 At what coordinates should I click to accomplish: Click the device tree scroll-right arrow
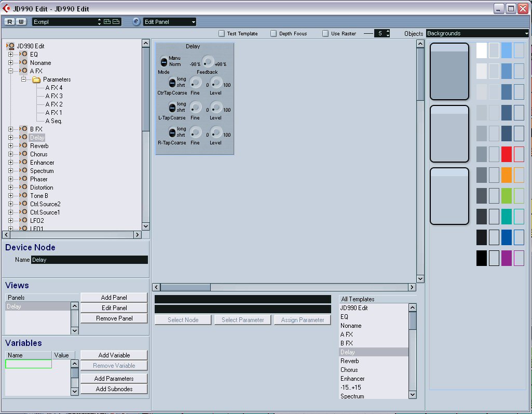click(137, 235)
